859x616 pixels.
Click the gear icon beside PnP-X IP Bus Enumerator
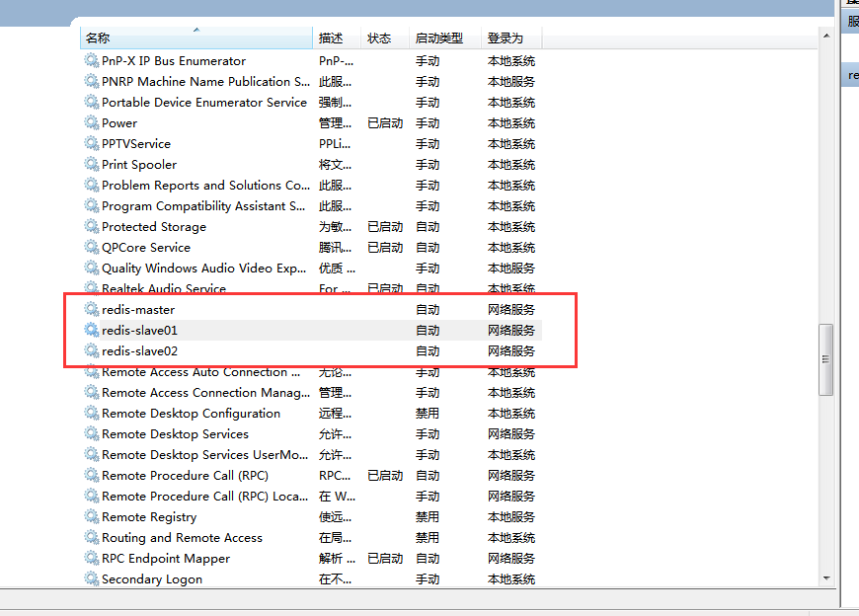92,60
